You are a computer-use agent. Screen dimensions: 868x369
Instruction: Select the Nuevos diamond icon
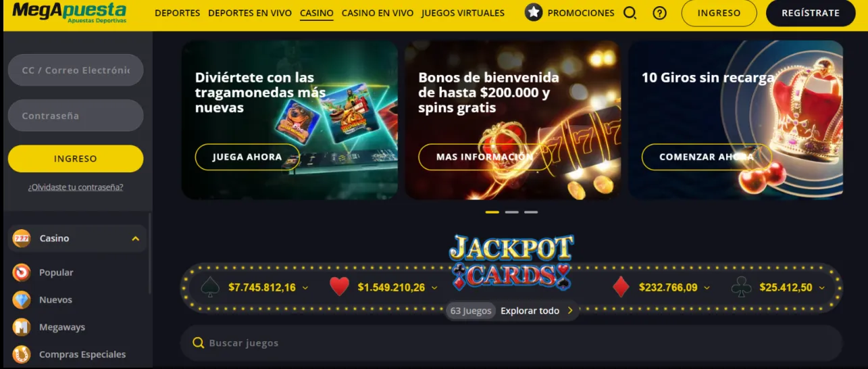click(x=22, y=299)
